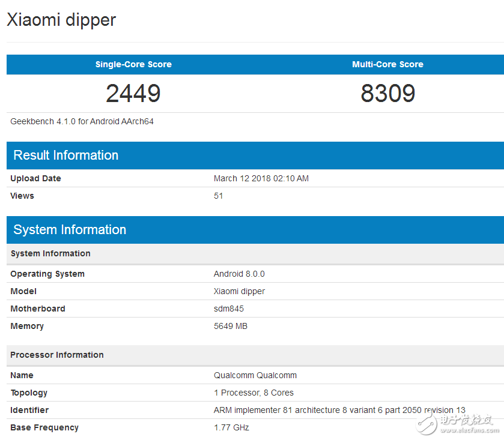This screenshot has width=504, height=440.
Task: Click the Qualcomm Qualcomm processor name
Action: [x=255, y=375]
